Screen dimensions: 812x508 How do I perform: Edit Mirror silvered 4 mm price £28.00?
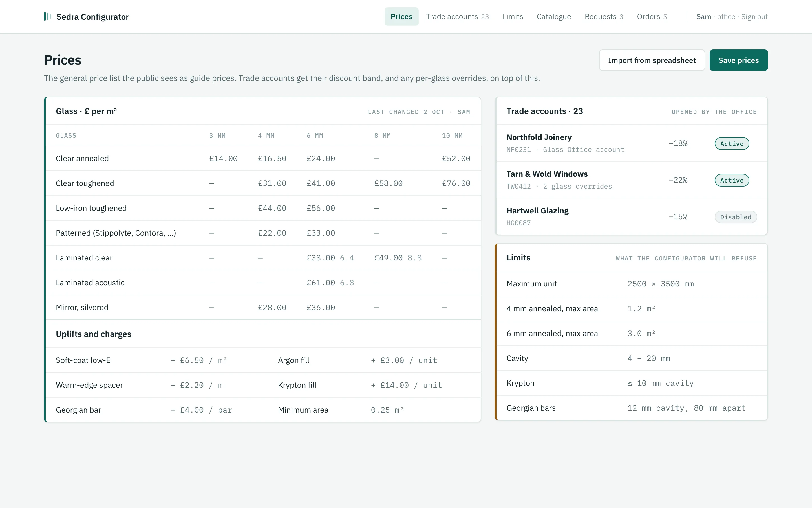272,308
